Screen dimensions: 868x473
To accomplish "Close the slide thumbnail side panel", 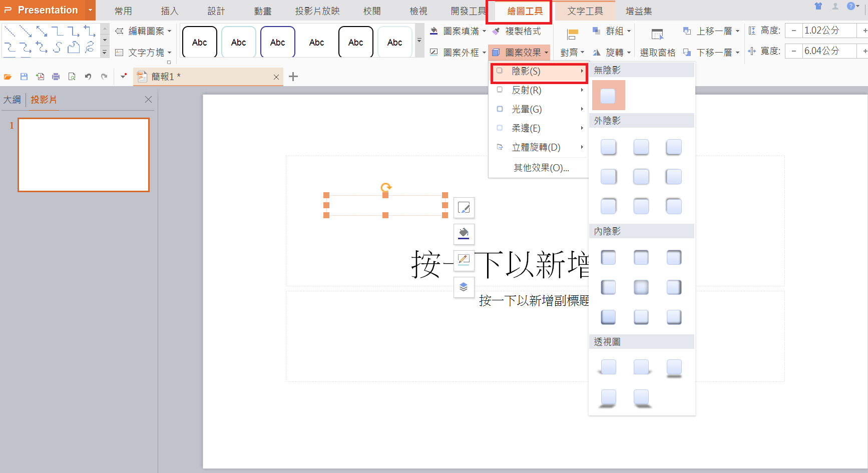I will coord(148,100).
